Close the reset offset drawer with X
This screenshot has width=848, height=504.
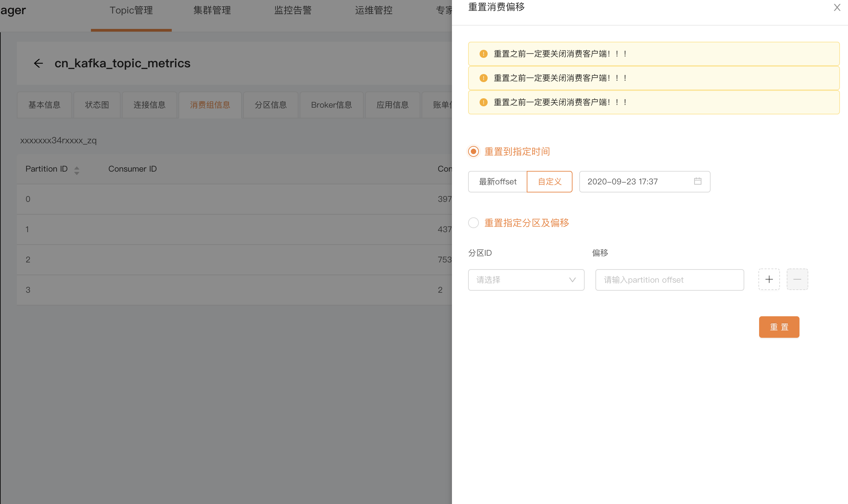[837, 7]
